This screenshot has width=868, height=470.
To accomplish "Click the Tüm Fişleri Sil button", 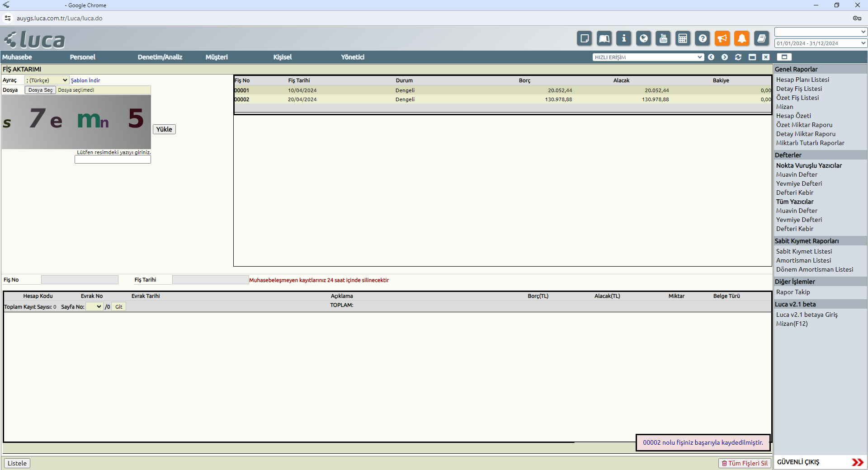I will click(x=745, y=463).
